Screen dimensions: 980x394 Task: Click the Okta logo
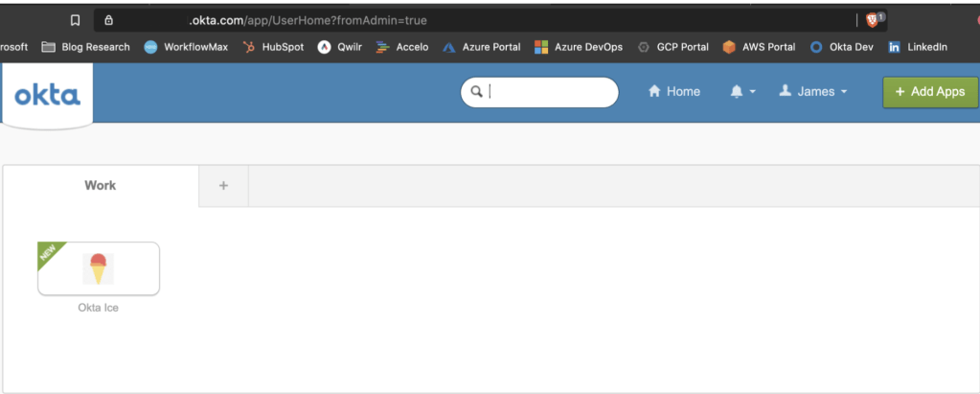point(47,95)
